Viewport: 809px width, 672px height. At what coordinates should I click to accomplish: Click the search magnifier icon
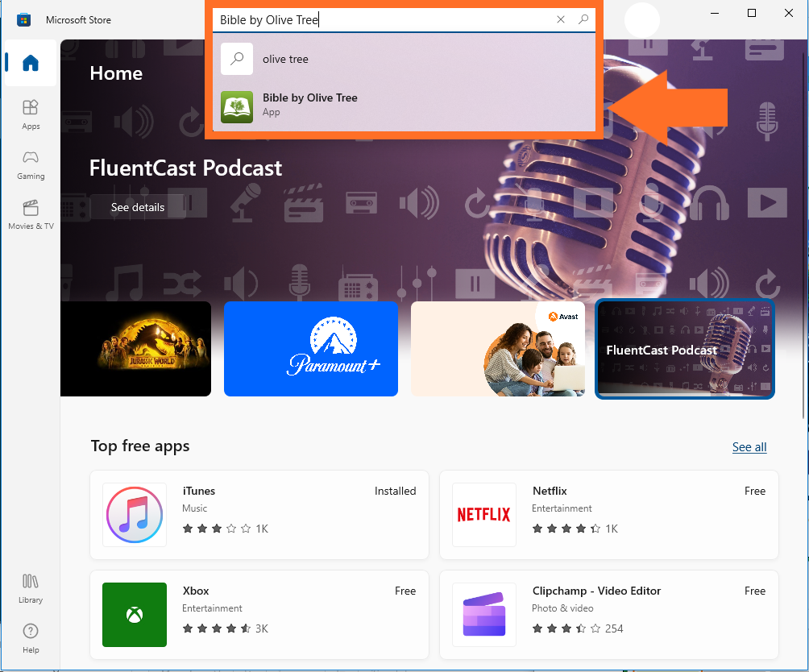click(583, 20)
